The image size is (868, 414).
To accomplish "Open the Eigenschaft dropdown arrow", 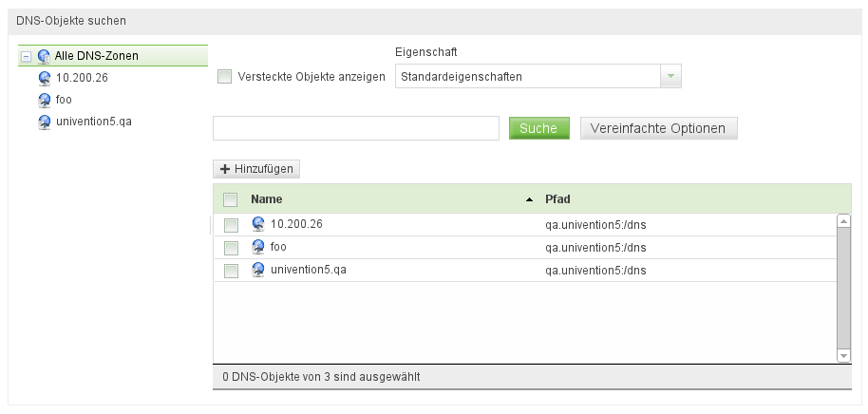I will pyautogui.click(x=671, y=76).
